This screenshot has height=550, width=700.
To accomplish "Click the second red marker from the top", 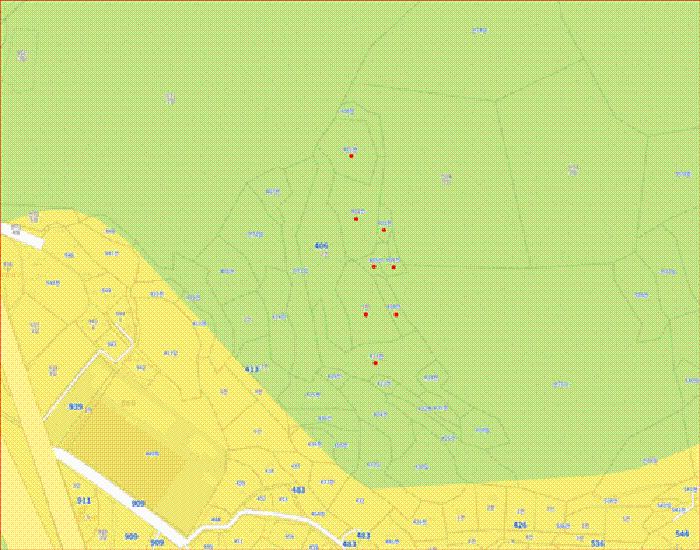I will [356, 219].
